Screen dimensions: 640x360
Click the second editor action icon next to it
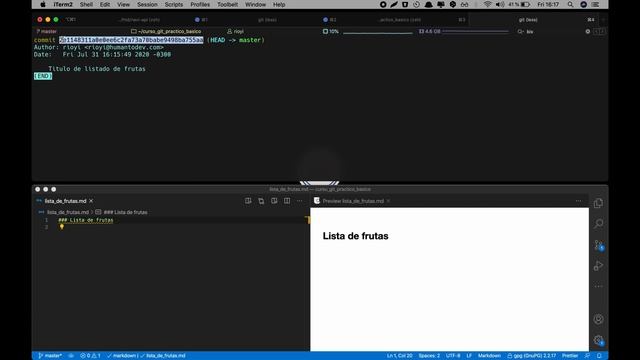tap(261, 201)
